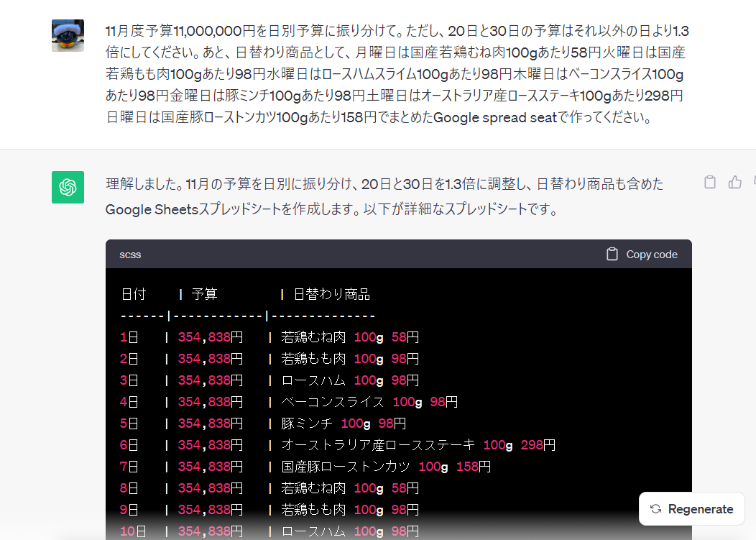Viewport: 756px width, 540px height.
Task: Click 若鶏むね肉 100g 58円 in the 8日 row
Action: 350,488
